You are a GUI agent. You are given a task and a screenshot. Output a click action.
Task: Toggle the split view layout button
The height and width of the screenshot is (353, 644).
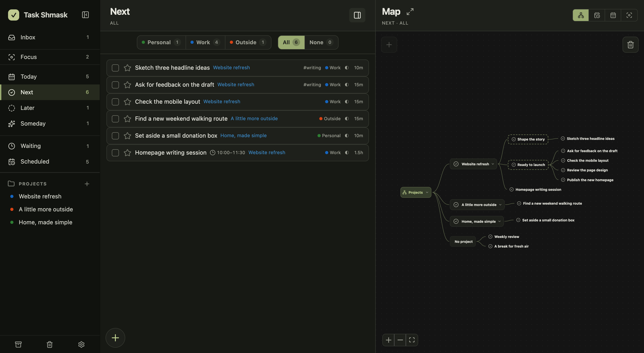point(357,15)
